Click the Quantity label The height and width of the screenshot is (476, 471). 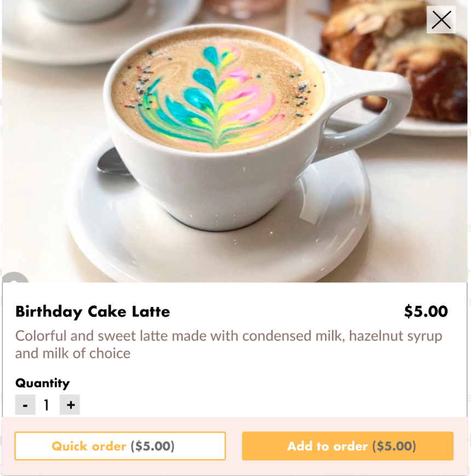(x=42, y=383)
